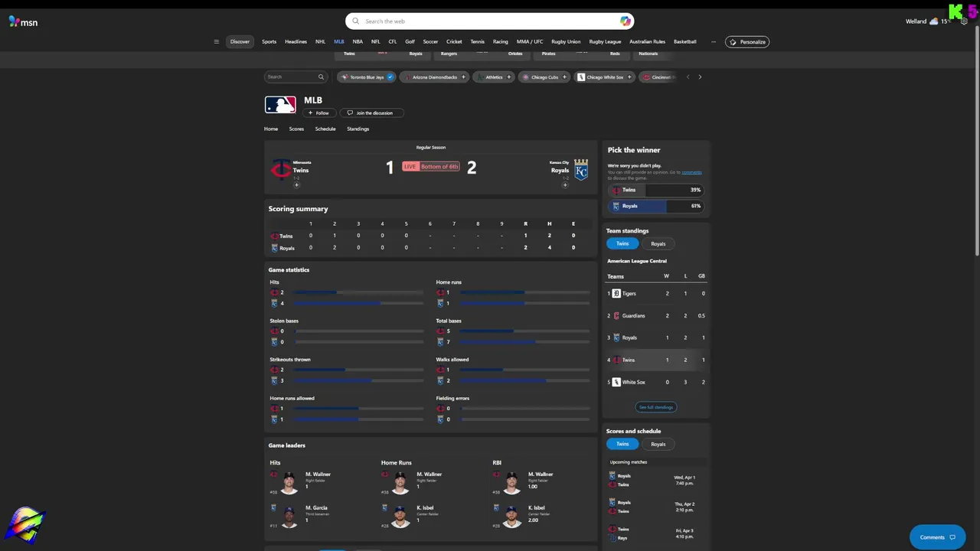Click the Follow MLB button

318,112
